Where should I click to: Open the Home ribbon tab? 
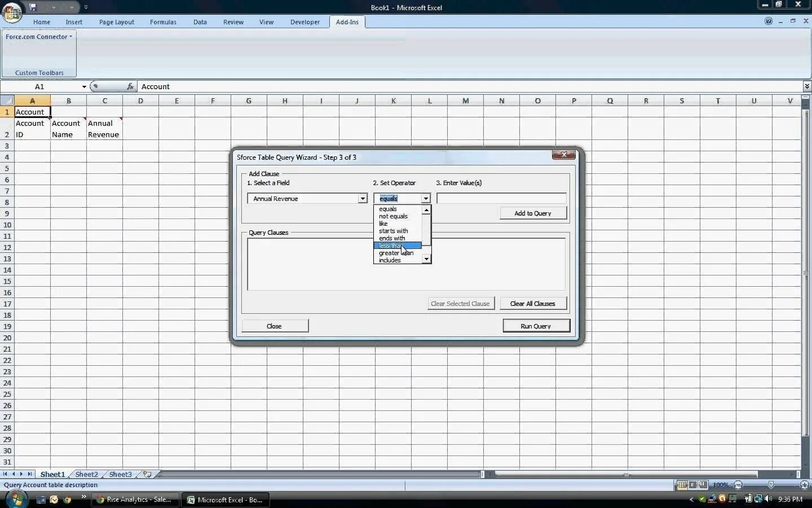coord(41,22)
